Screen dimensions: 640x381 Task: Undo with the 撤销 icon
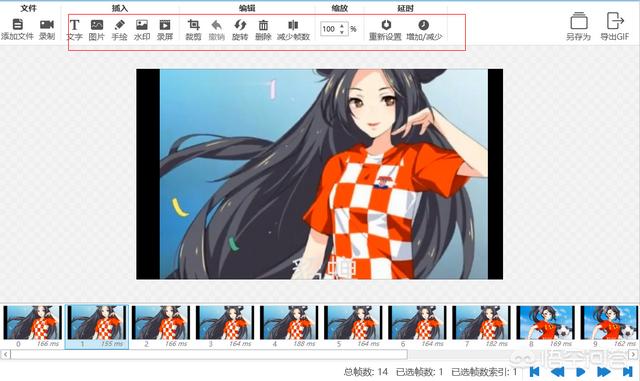pos(217,25)
